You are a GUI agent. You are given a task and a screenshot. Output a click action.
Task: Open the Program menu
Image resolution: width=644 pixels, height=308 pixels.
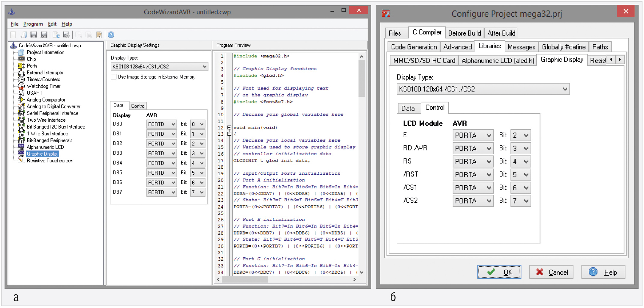click(33, 24)
